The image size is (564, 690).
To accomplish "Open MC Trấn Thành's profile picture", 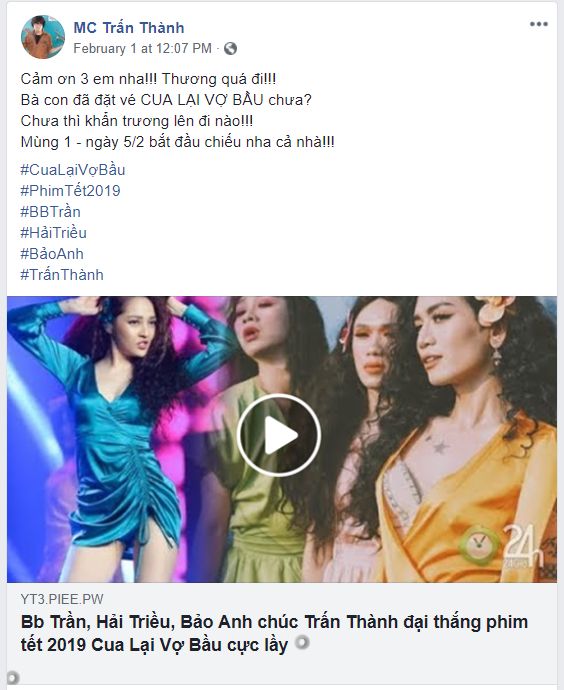I will 43,37.
